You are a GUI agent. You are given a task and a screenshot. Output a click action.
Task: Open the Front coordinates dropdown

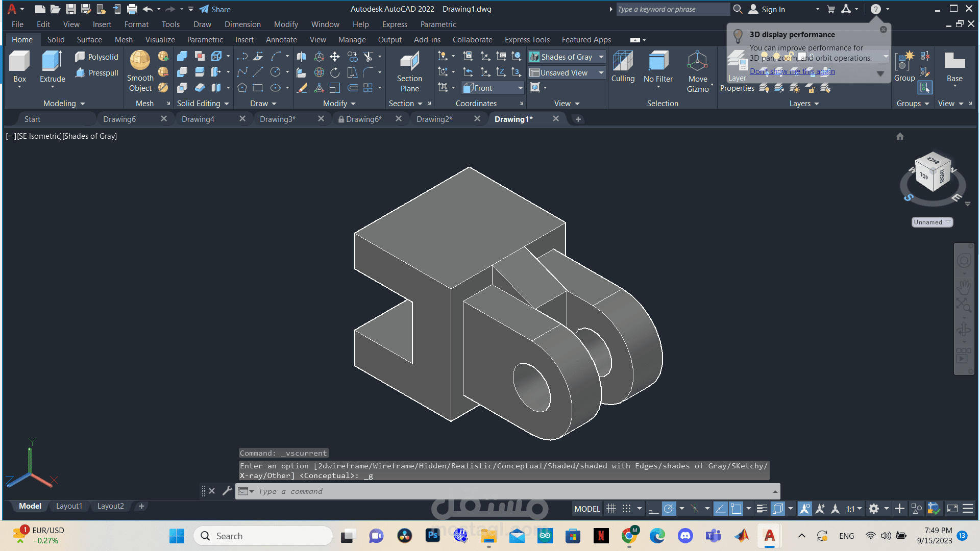click(520, 88)
